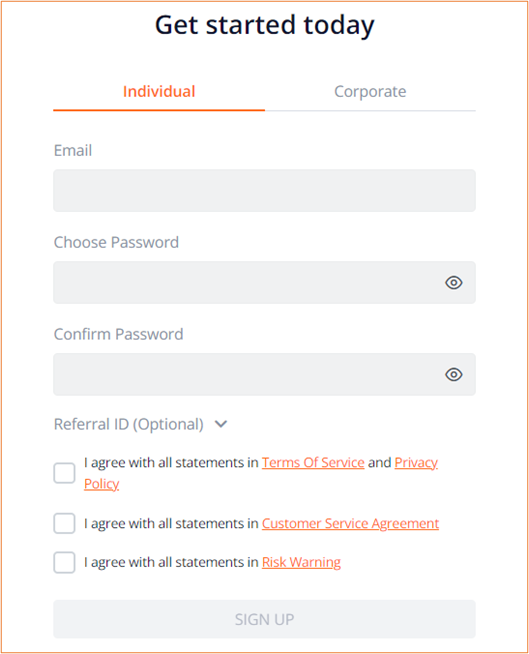Screen dimensions: 529x654
Task: Click the SIGN UP button
Action: click(264, 619)
